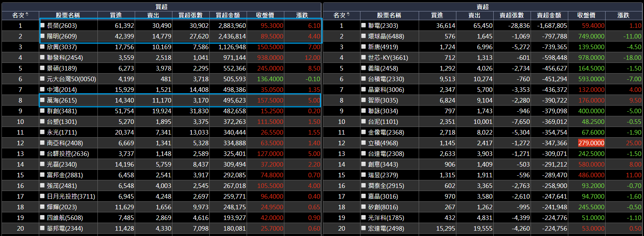Open stock name 潤泰全(2915)
Screen dimensions: 644x236
pos(386,186)
